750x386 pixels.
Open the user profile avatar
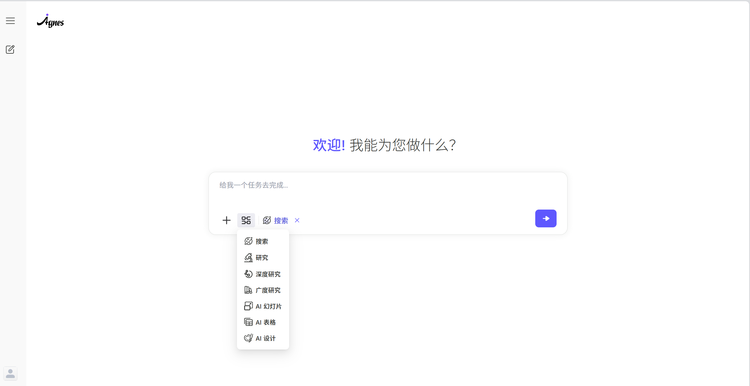(x=10, y=374)
